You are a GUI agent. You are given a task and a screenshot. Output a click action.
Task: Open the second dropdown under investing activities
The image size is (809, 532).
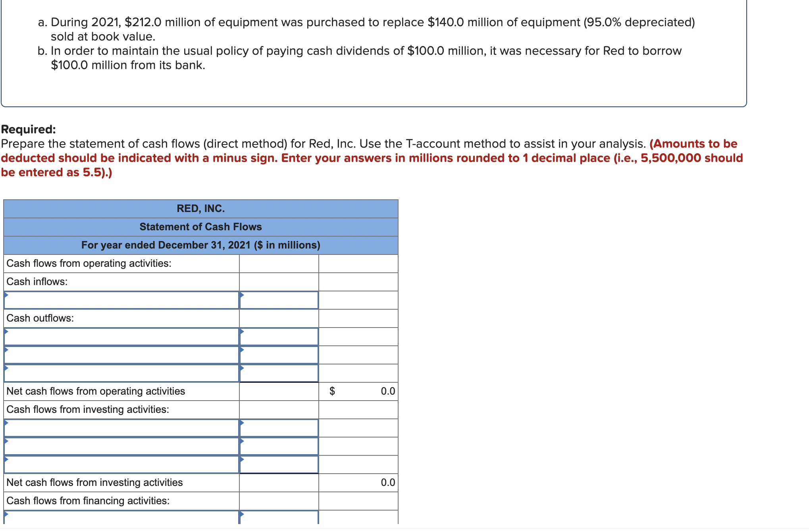(x=119, y=447)
